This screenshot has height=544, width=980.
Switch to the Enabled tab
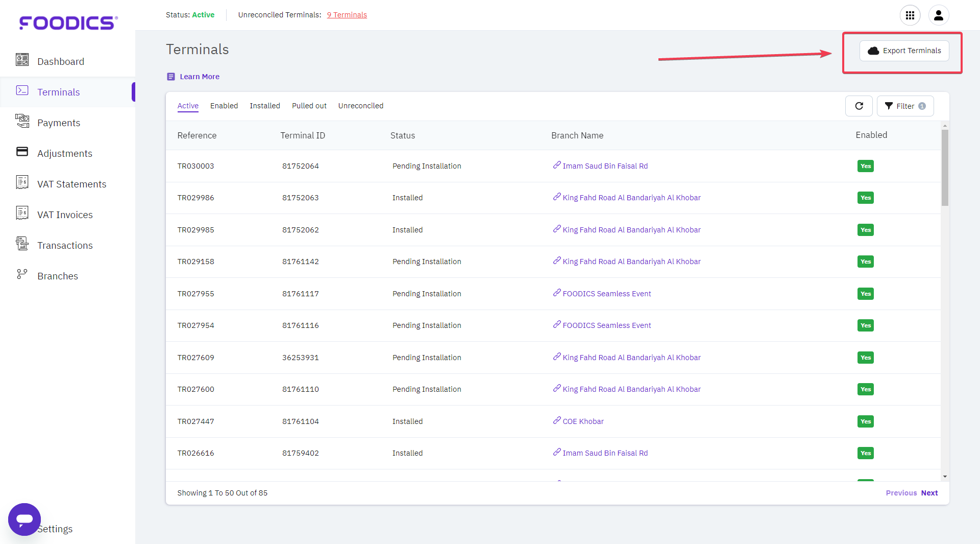(224, 106)
